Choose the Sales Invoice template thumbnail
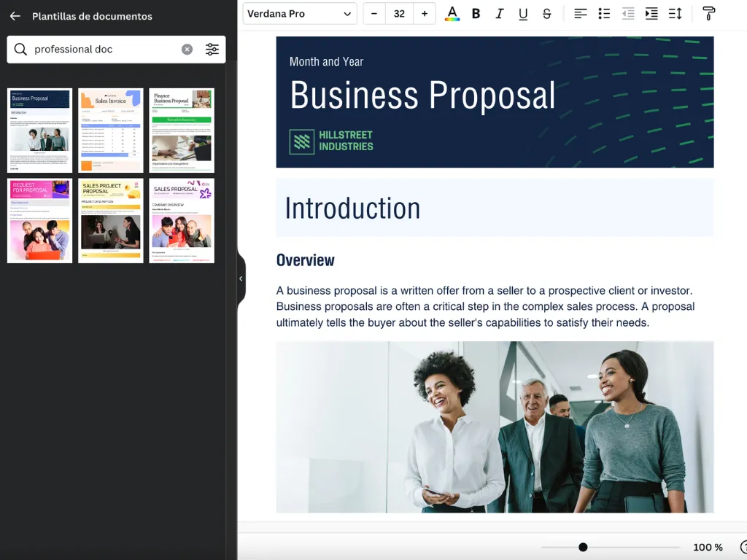The image size is (747, 560). coord(111,131)
